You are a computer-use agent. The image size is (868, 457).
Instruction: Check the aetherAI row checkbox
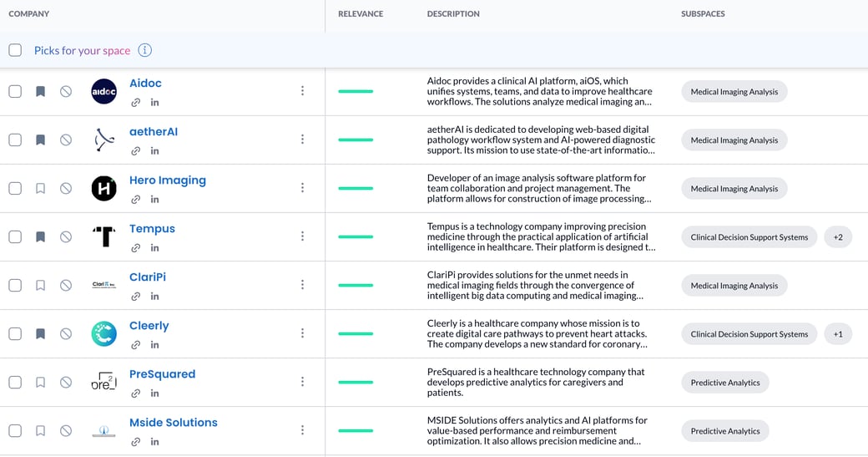(15, 140)
